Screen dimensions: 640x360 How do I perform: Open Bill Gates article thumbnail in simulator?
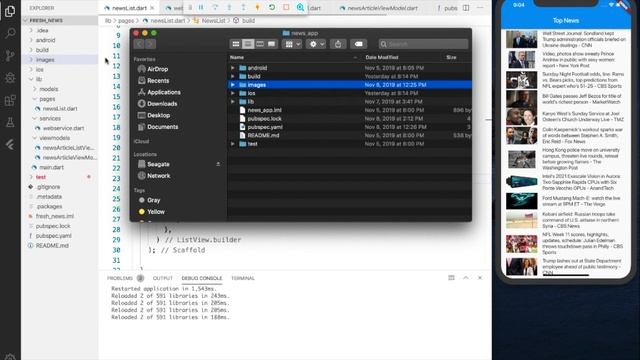pyautogui.click(x=522, y=99)
